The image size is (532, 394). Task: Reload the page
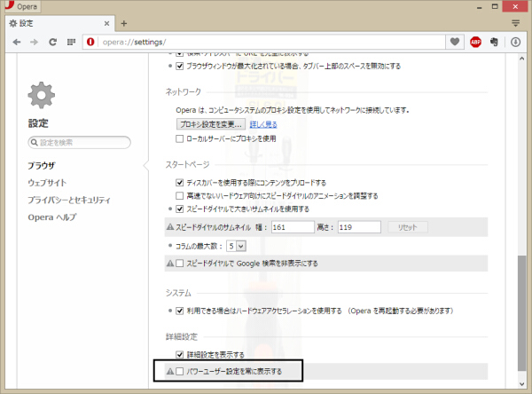52,42
